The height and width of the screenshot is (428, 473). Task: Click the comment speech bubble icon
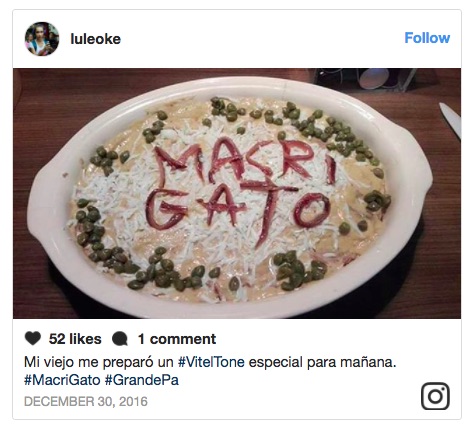(x=120, y=339)
